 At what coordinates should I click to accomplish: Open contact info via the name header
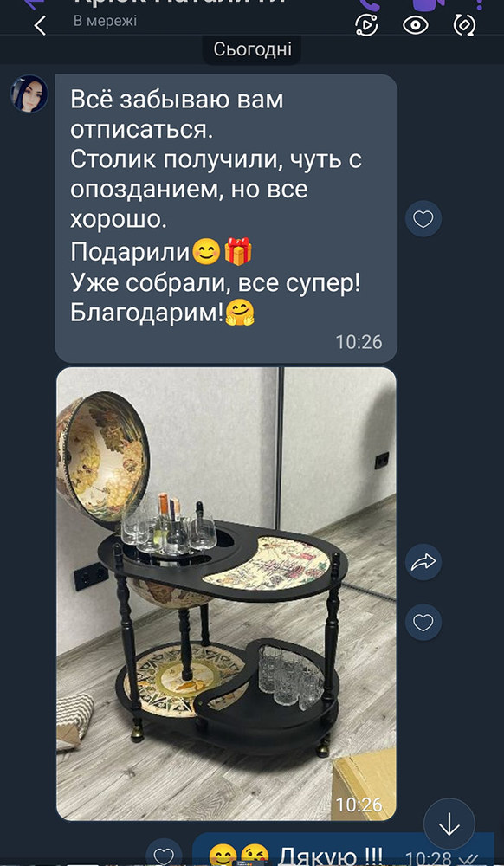[x=179, y=3]
